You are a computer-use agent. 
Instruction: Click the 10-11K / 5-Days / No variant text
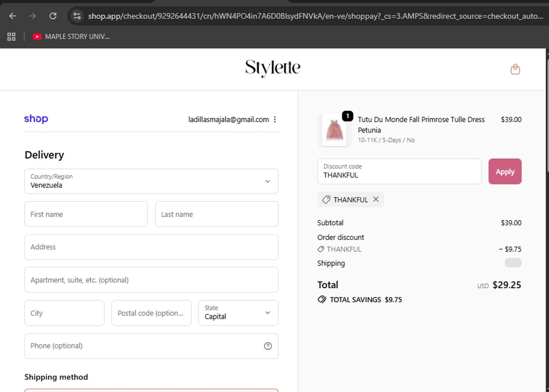tap(386, 140)
